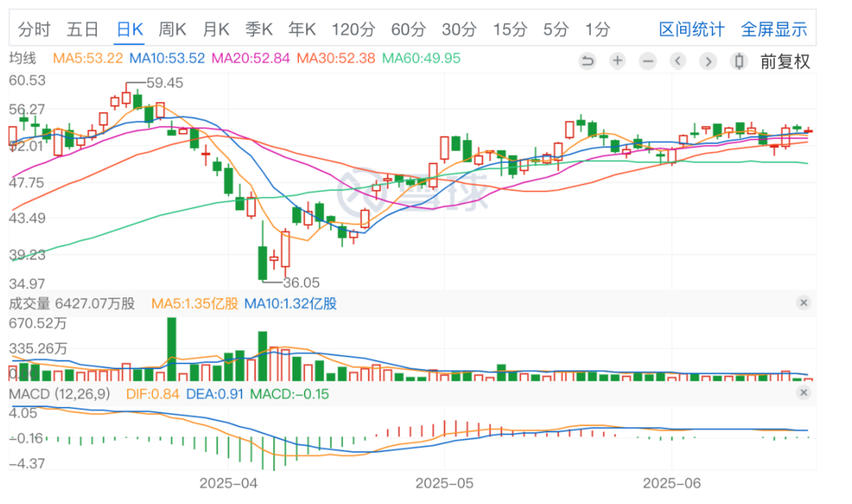Move chart right with forward arrow
The width and height of the screenshot is (852, 504).
[708, 61]
